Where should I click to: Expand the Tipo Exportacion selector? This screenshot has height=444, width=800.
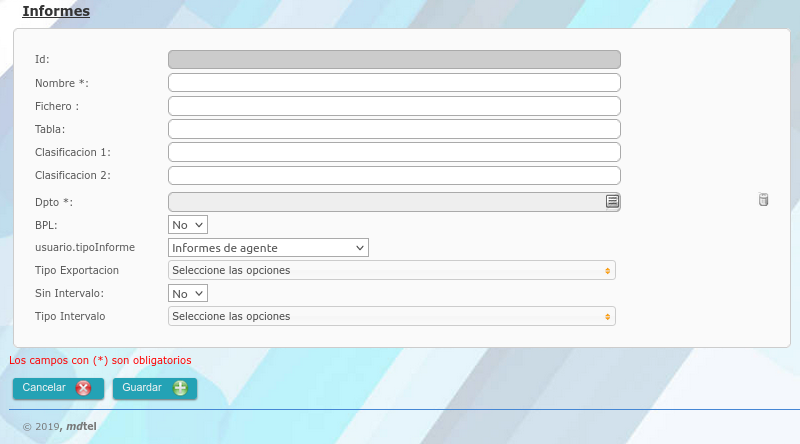(392, 270)
